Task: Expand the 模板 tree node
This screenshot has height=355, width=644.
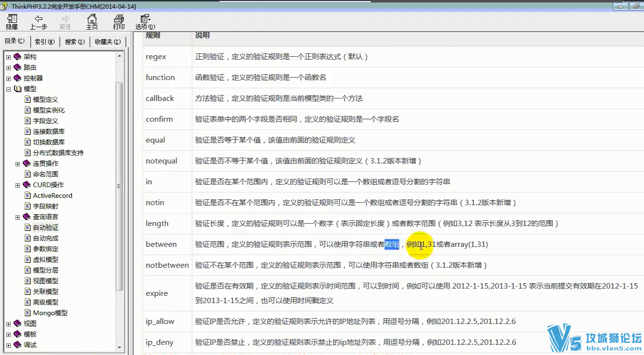Action: [x=8, y=334]
